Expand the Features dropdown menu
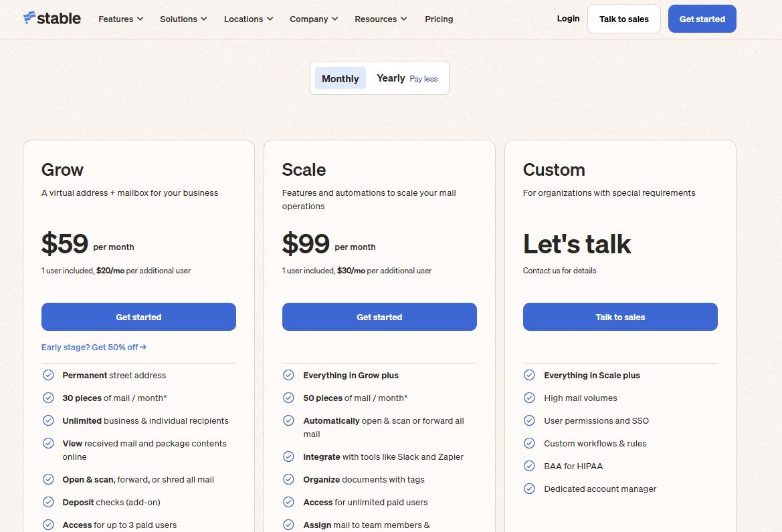 pyautogui.click(x=120, y=19)
